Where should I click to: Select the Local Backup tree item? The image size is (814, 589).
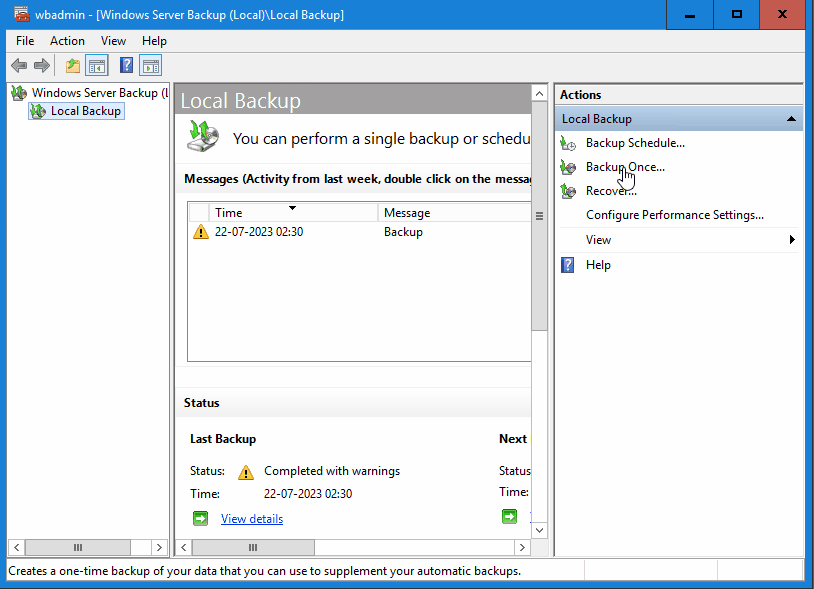(86, 111)
